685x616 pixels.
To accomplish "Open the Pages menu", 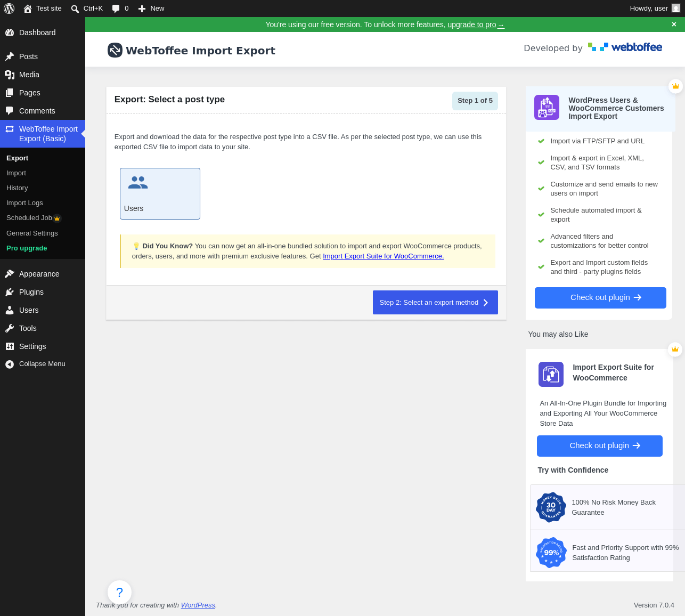I will point(43,93).
